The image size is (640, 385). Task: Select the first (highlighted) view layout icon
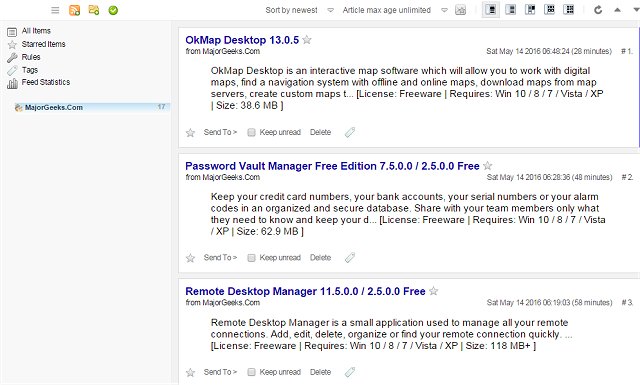[491, 10]
